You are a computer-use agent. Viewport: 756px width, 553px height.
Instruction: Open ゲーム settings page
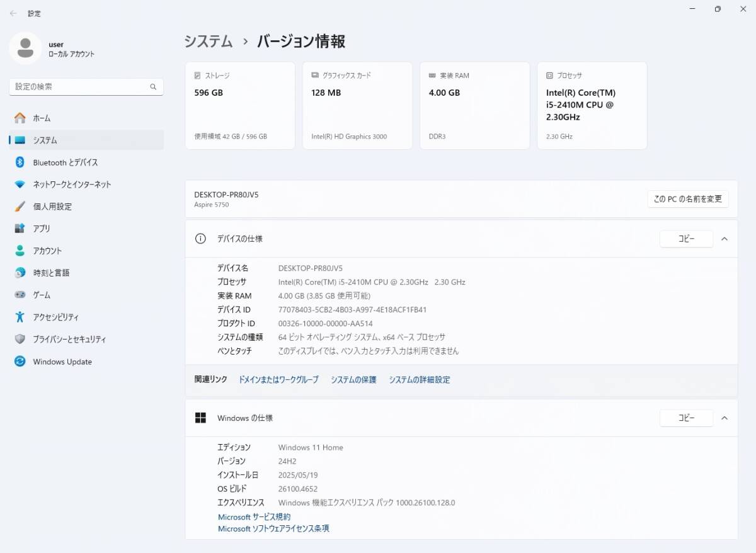coord(86,295)
